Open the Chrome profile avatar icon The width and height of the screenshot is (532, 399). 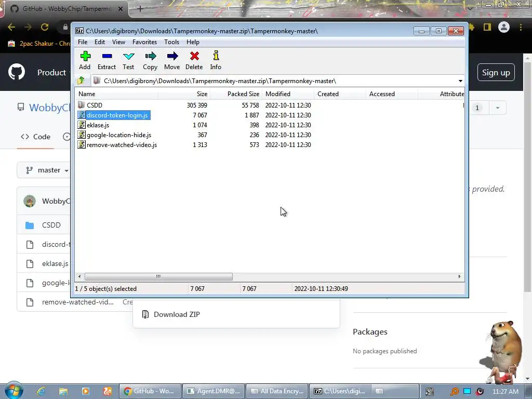pos(504,27)
